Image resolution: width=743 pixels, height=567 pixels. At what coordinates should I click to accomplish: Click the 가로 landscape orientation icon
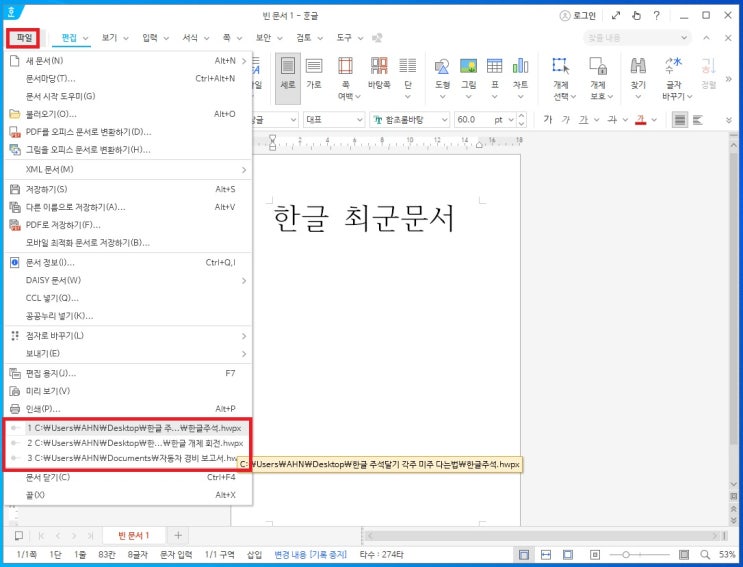(x=314, y=66)
